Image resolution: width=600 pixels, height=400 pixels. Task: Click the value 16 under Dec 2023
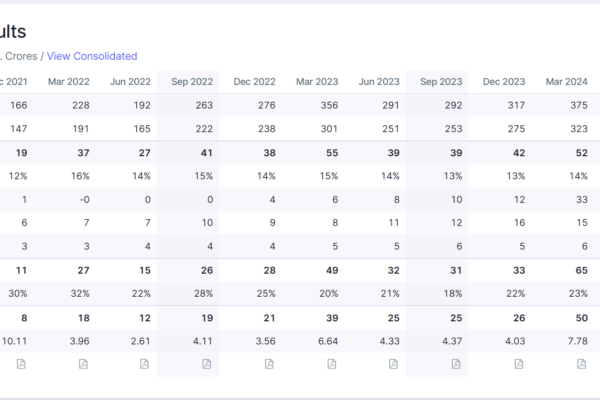[520, 223]
